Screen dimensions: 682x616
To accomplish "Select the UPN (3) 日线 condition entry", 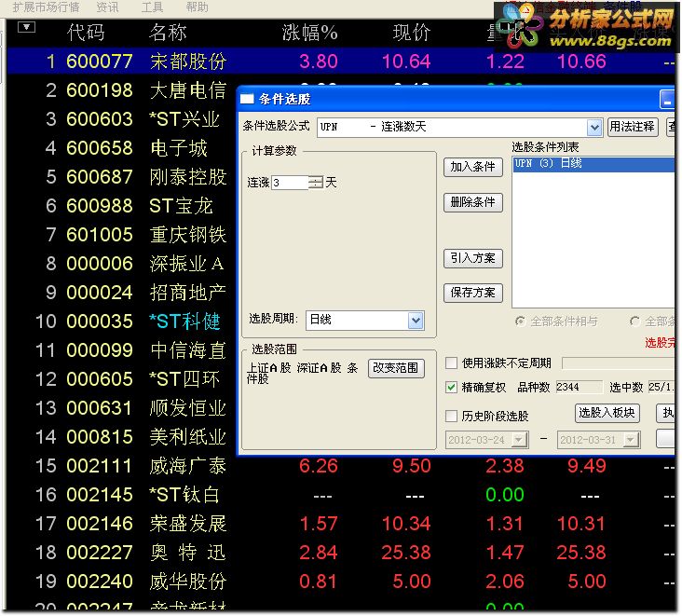I will (x=593, y=164).
